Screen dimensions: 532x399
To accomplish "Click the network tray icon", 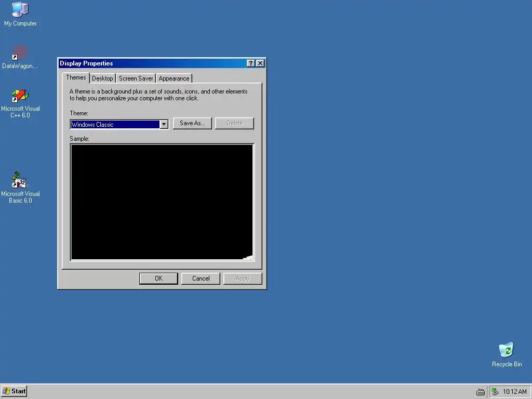I will pyautogui.click(x=495, y=392).
